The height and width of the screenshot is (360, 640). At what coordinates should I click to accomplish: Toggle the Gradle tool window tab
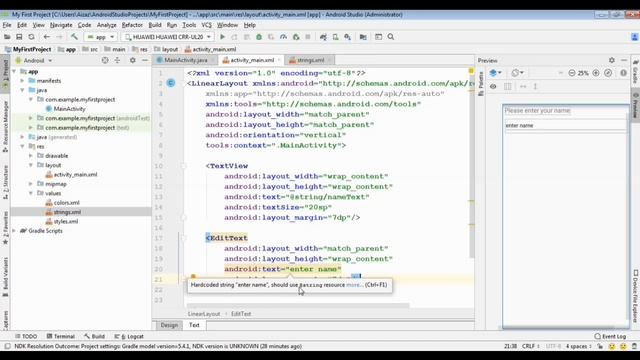point(635,72)
